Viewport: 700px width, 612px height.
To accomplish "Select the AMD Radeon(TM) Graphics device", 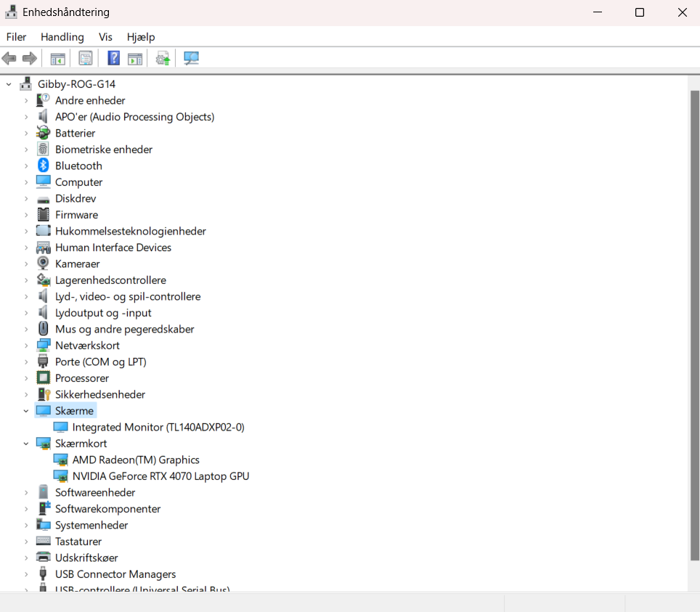I will (135, 460).
